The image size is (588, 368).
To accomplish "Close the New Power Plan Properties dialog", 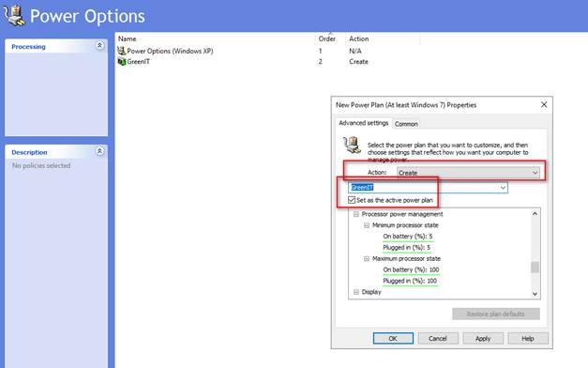I will [544, 105].
